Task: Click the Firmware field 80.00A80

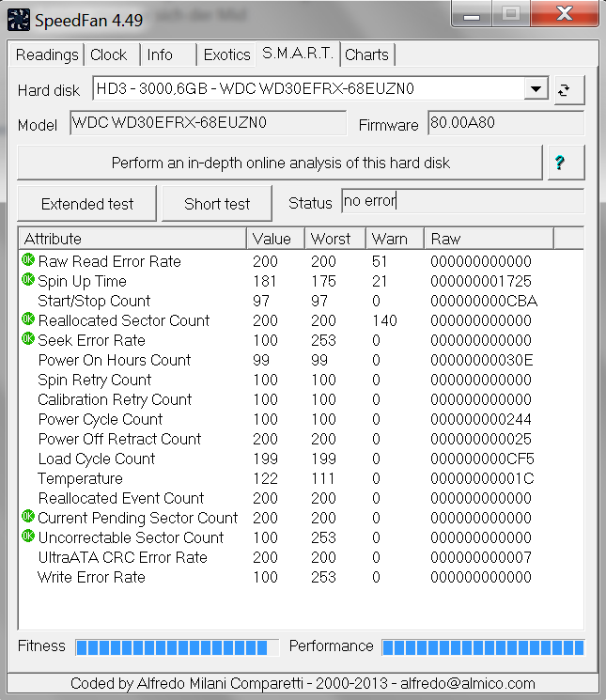Action: 505,123
